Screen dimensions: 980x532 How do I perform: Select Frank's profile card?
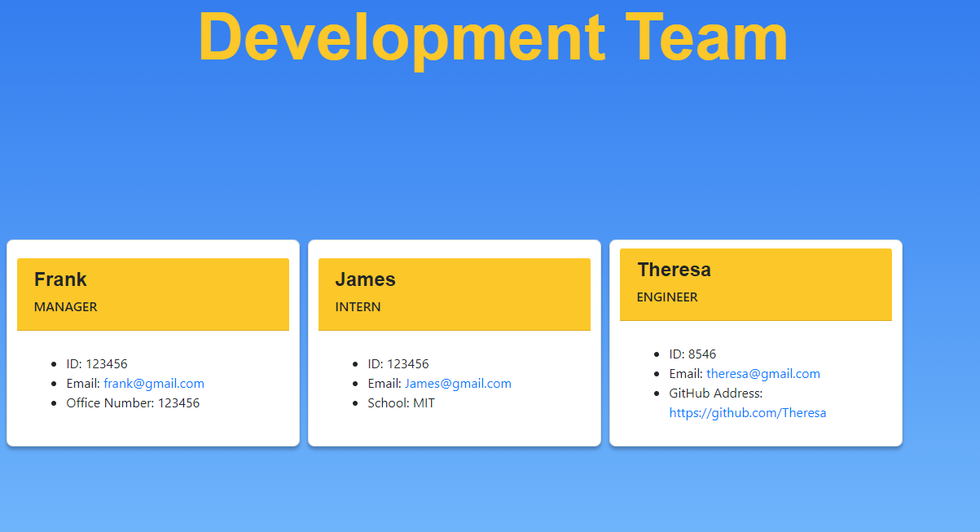click(x=153, y=342)
